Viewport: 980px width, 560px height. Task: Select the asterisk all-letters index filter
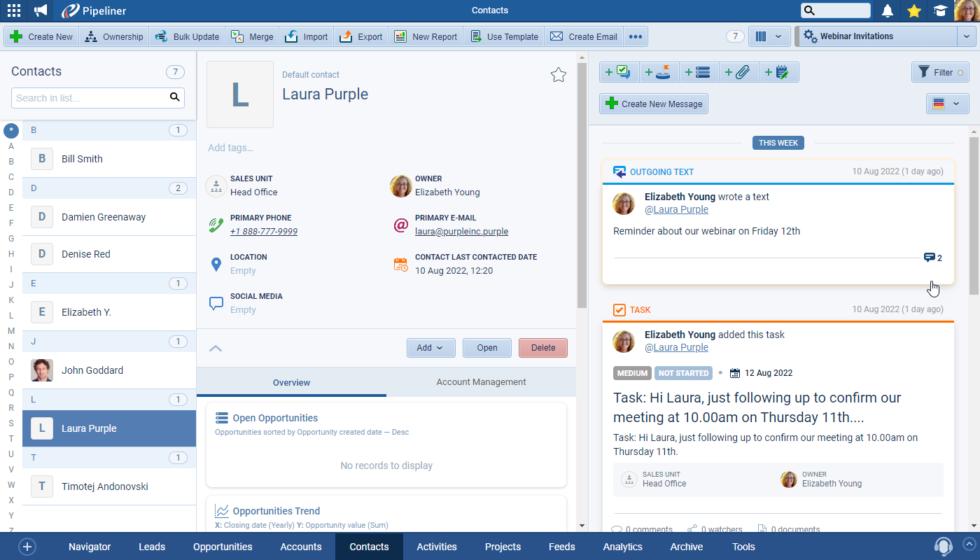coord(11,130)
